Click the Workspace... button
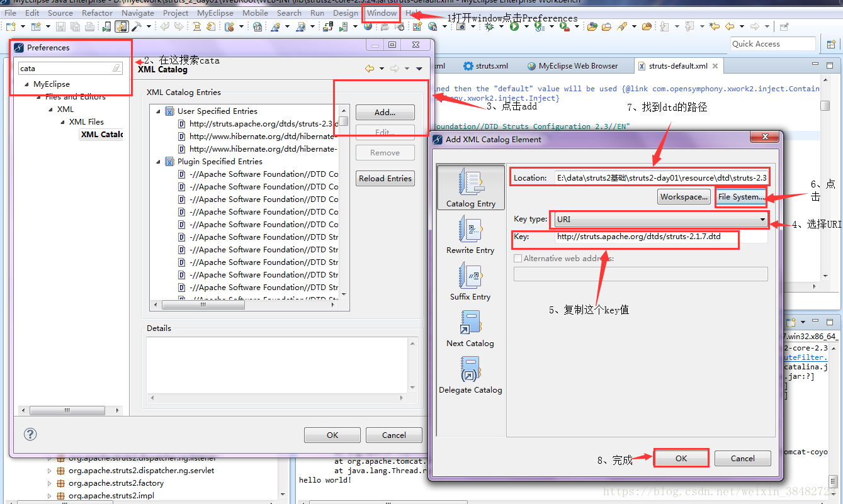 (x=684, y=197)
